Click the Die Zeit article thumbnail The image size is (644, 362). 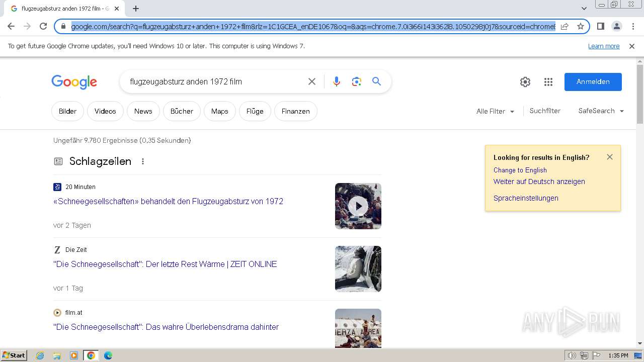pos(358,269)
